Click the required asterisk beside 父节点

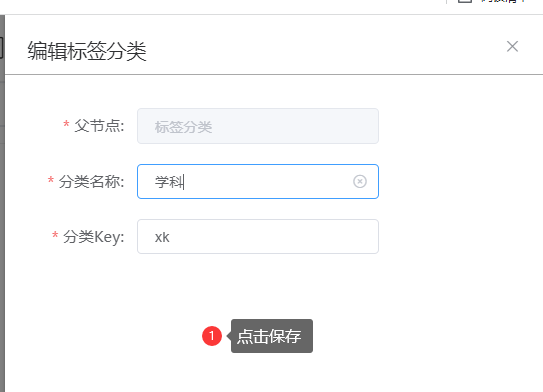[66, 124]
